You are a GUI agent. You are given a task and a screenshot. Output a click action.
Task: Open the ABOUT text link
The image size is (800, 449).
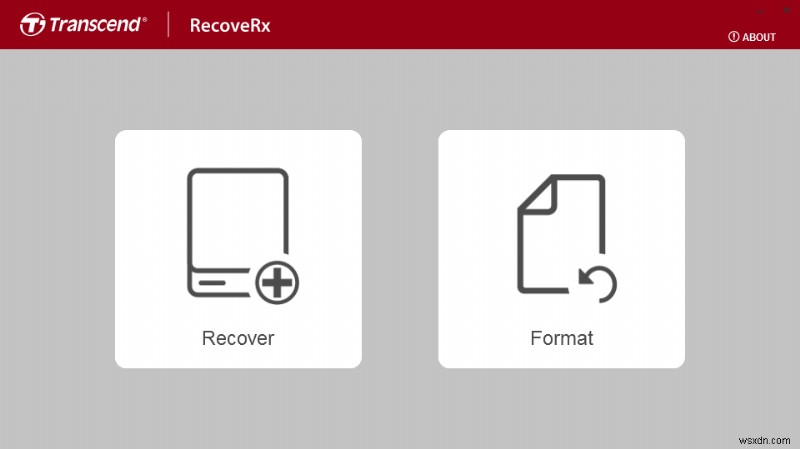point(759,37)
